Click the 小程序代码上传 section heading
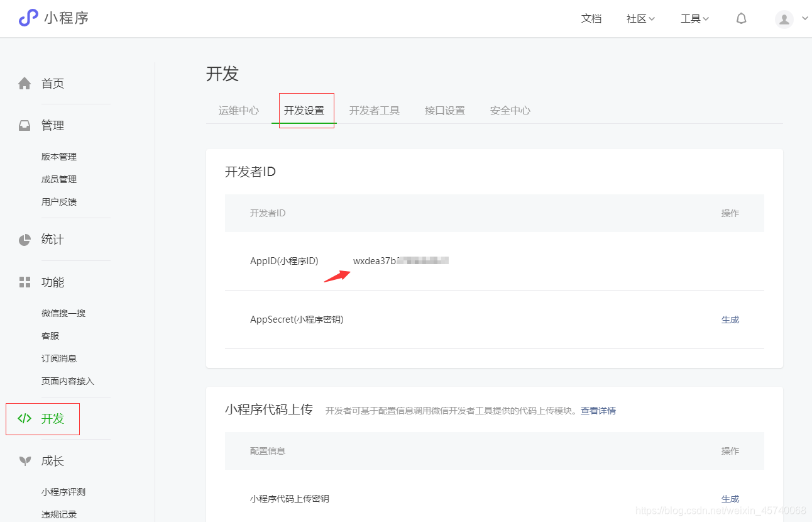Image resolution: width=812 pixels, height=522 pixels. point(269,409)
